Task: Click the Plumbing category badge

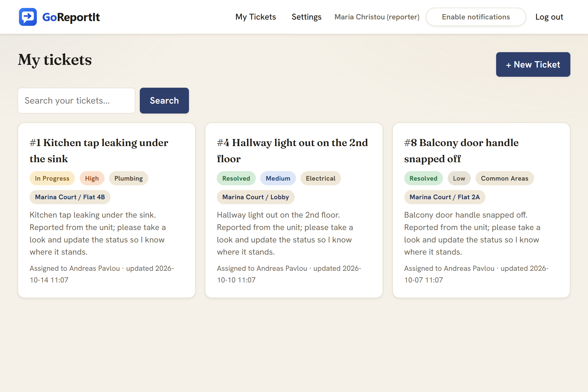Action: pos(128,178)
